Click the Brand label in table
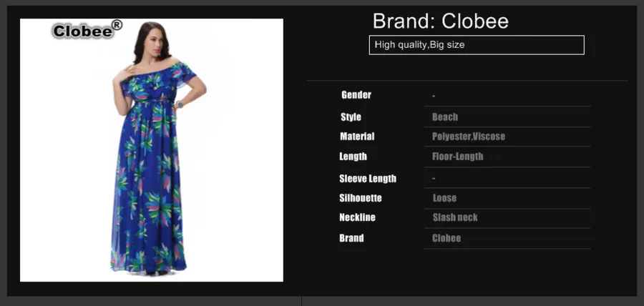The height and width of the screenshot is (306, 644). (x=351, y=238)
